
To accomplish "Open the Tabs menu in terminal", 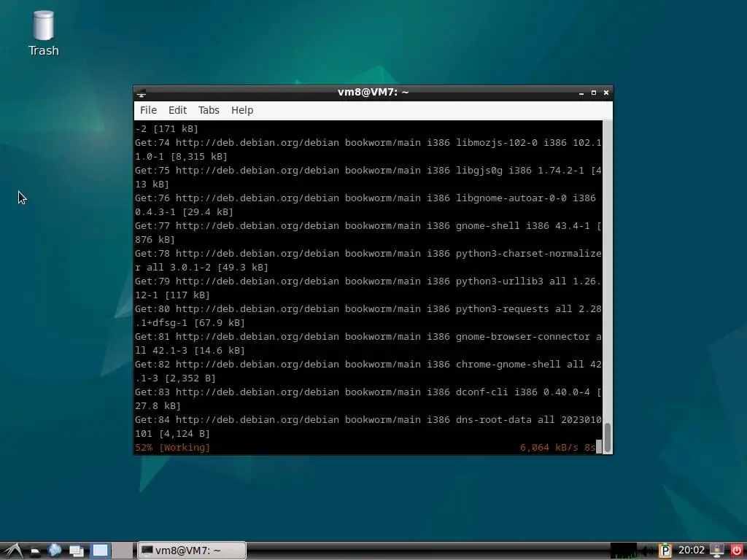I will [x=209, y=110].
